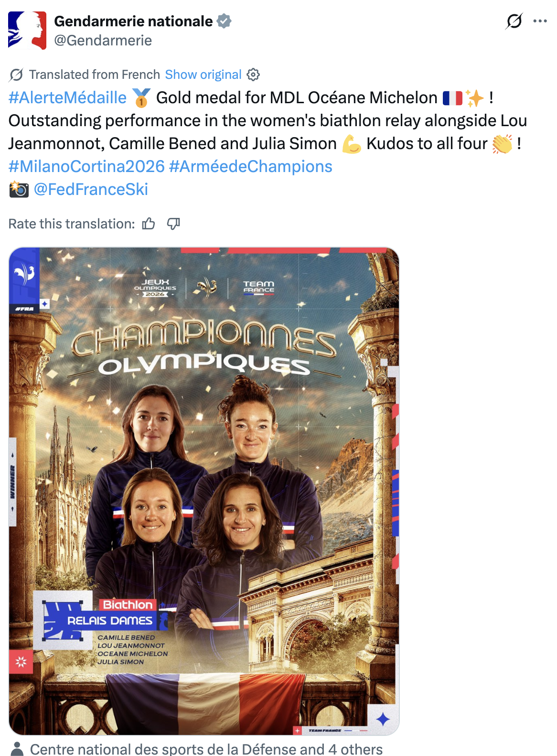Rate translation with thumbs down
Image resolution: width=557 pixels, height=756 pixels.
click(x=173, y=224)
